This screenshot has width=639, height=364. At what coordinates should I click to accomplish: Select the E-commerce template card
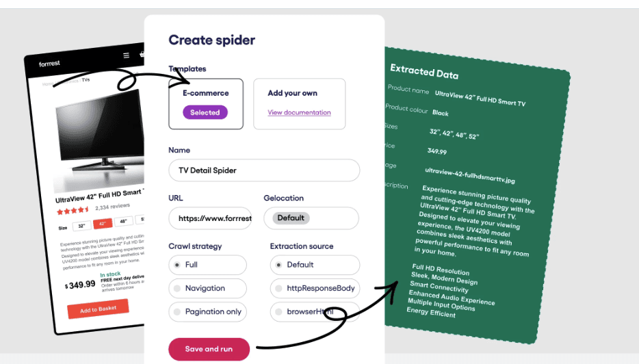[x=206, y=103]
